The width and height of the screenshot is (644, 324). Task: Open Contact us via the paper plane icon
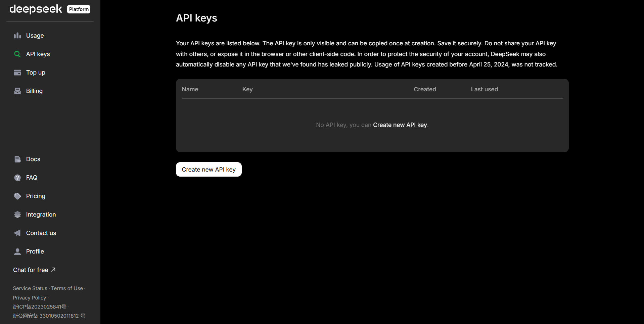point(17,233)
